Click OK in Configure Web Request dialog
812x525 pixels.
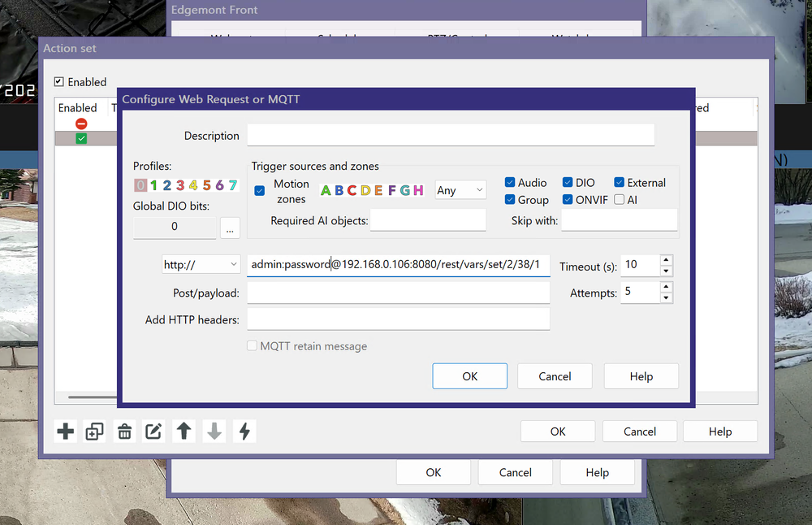click(x=469, y=376)
